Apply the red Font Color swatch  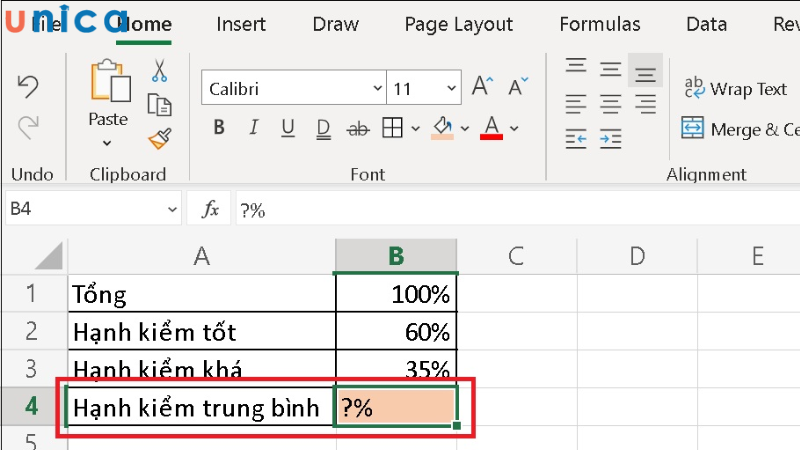[x=491, y=128]
